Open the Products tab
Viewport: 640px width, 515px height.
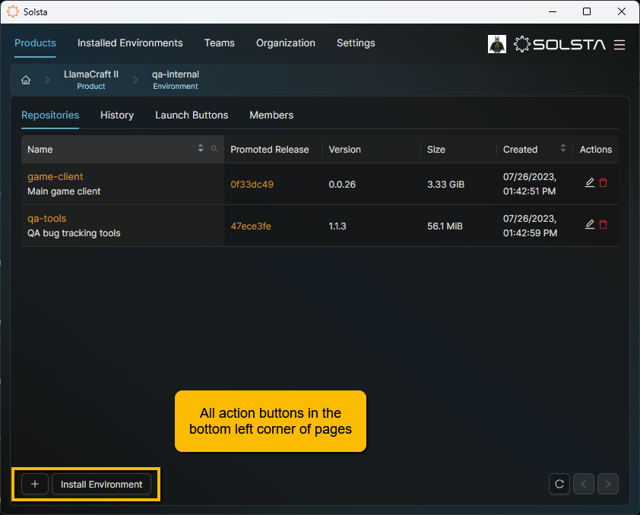click(x=35, y=43)
